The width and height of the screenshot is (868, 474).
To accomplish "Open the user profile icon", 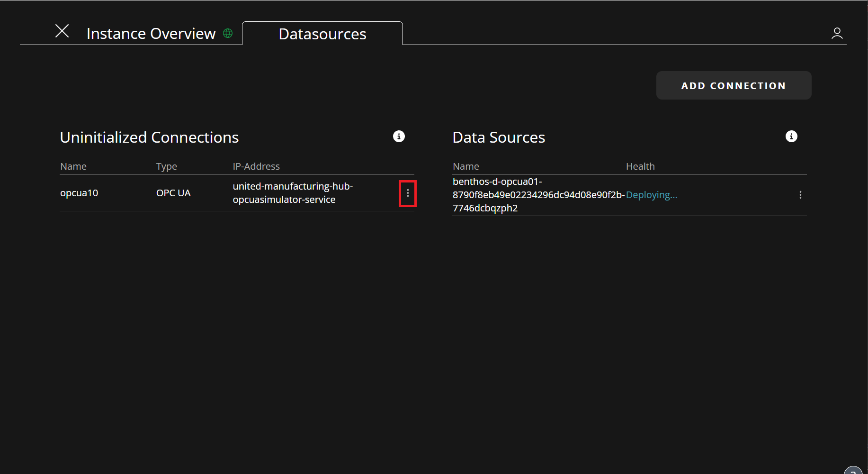I will 837,33.
